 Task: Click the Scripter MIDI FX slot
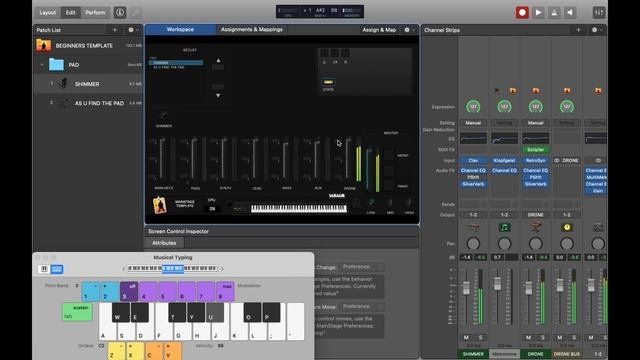536,150
